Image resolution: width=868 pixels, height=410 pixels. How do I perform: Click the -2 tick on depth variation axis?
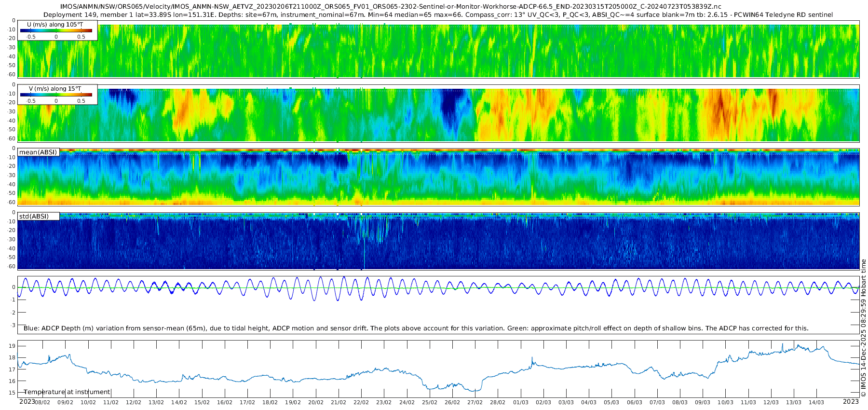(13, 313)
